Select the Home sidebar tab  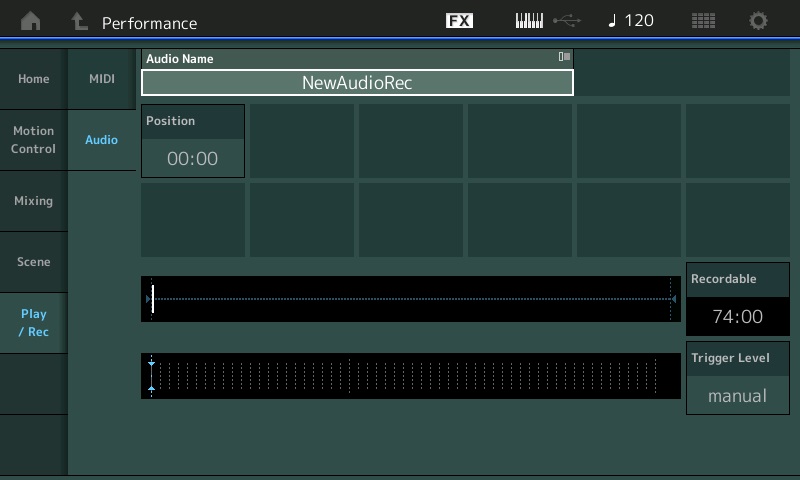[x=33, y=79]
